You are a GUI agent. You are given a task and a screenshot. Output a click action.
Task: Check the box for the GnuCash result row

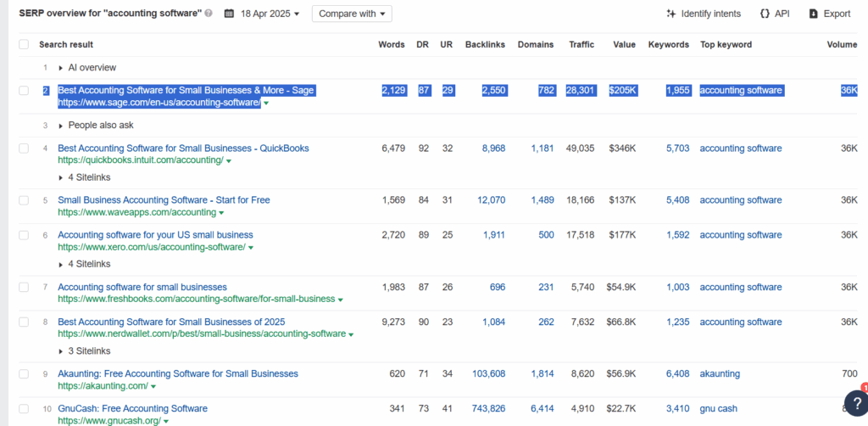tap(24, 409)
